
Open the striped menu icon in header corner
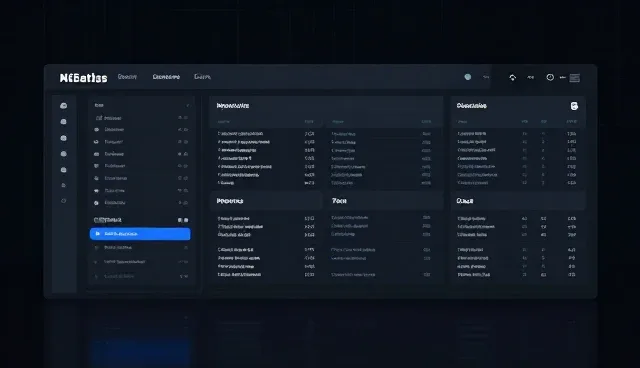pyautogui.click(x=575, y=78)
